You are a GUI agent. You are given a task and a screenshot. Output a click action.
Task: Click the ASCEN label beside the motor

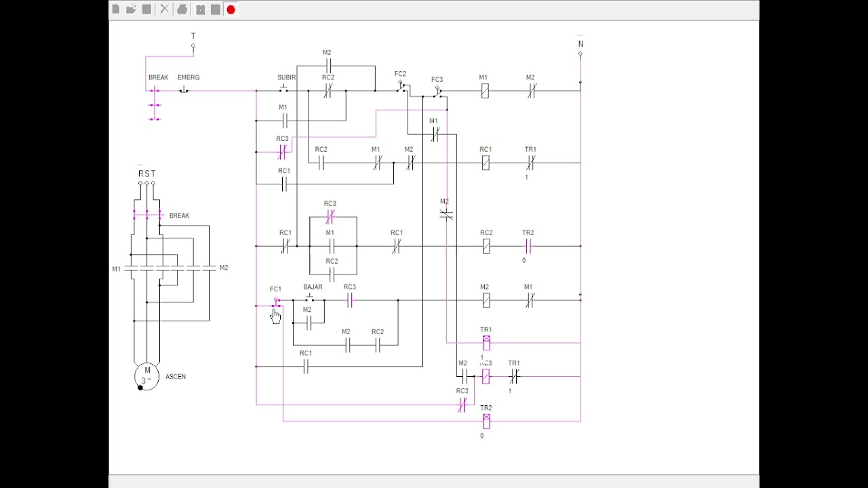[176, 377]
